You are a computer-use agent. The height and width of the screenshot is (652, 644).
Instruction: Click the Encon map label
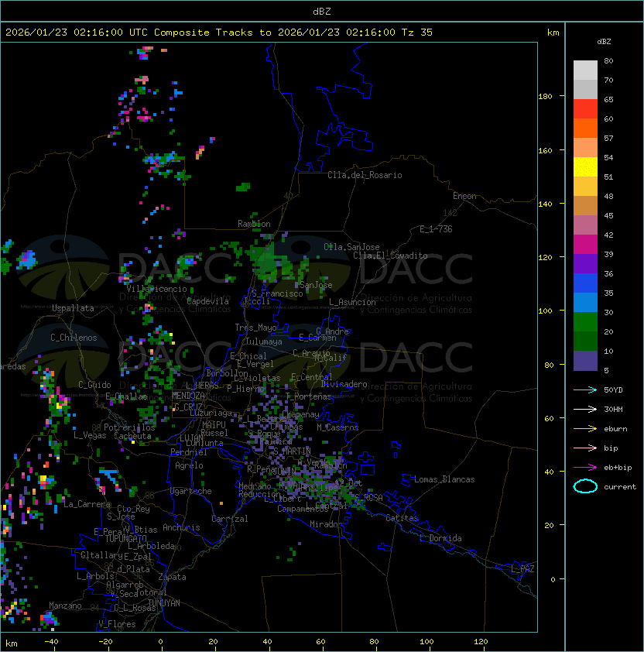click(x=464, y=196)
